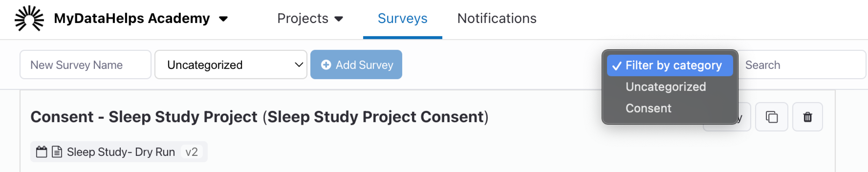Screen dimensions: 868x172
Task: Click the calendar icon in the Sleep Study tag
Action: coord(41,152)
